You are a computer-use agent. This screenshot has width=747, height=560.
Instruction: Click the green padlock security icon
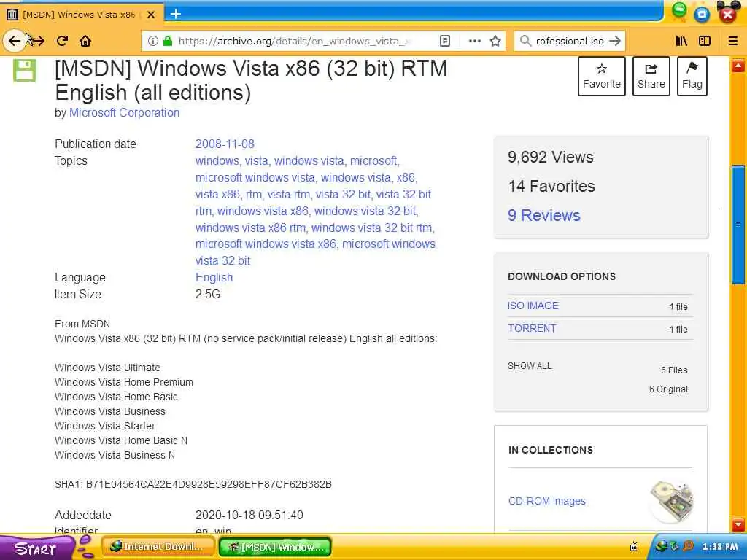(167, 41)
